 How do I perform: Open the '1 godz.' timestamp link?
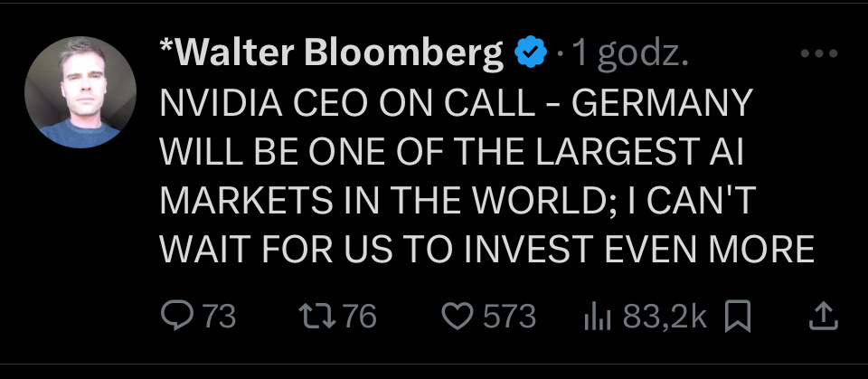[629, 56]
